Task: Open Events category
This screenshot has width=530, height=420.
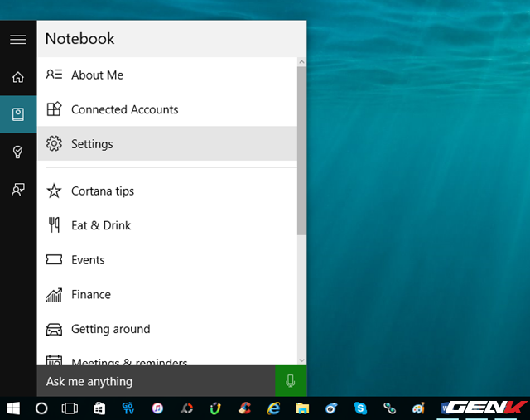Action: pos(167,260)
